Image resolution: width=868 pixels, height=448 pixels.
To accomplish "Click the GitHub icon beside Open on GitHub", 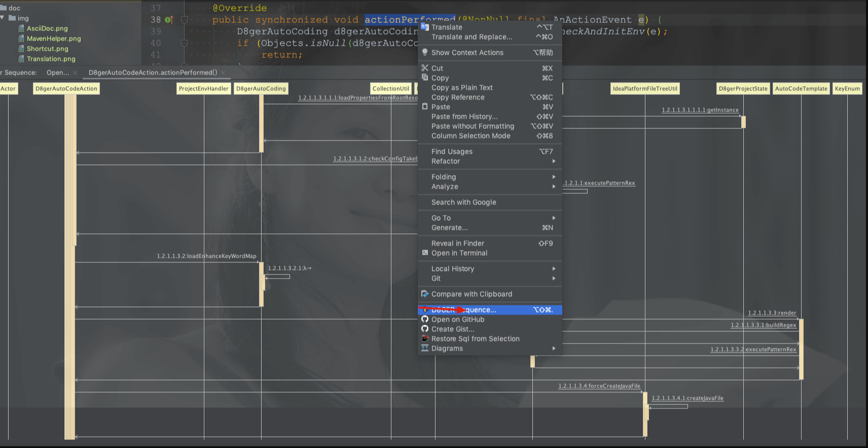I will 425,319.
